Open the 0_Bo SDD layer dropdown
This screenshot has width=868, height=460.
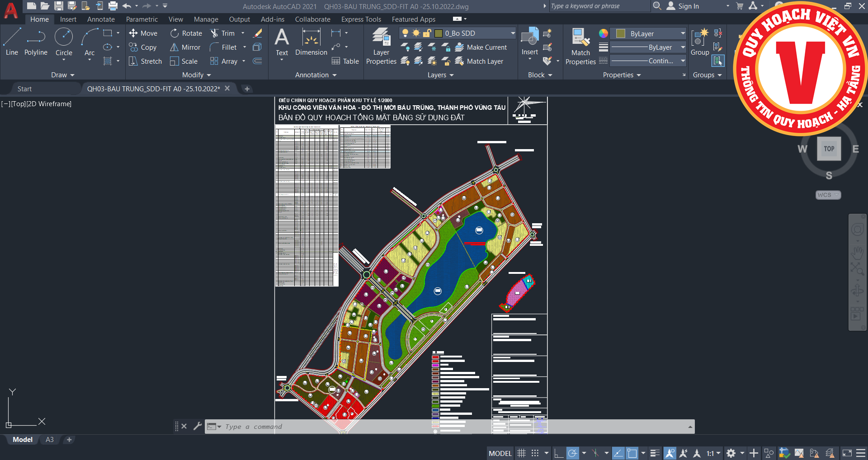pyautogui.click(x=513, y=33)
